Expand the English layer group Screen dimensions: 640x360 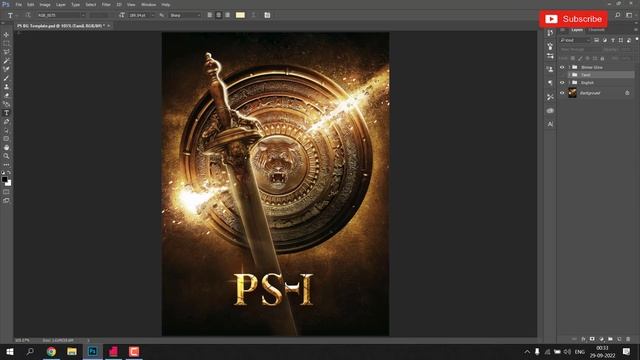tap(569, 83)
